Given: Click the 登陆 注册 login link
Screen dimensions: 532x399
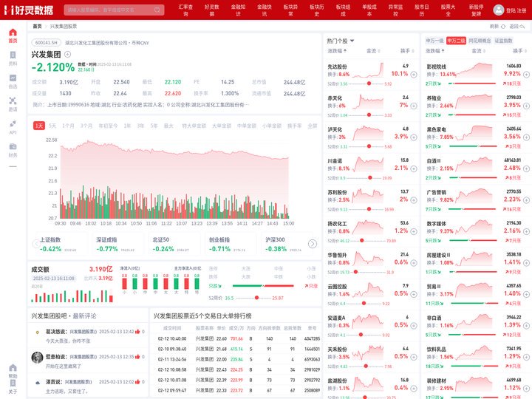Looking at the screenshot, I should 516,10.
